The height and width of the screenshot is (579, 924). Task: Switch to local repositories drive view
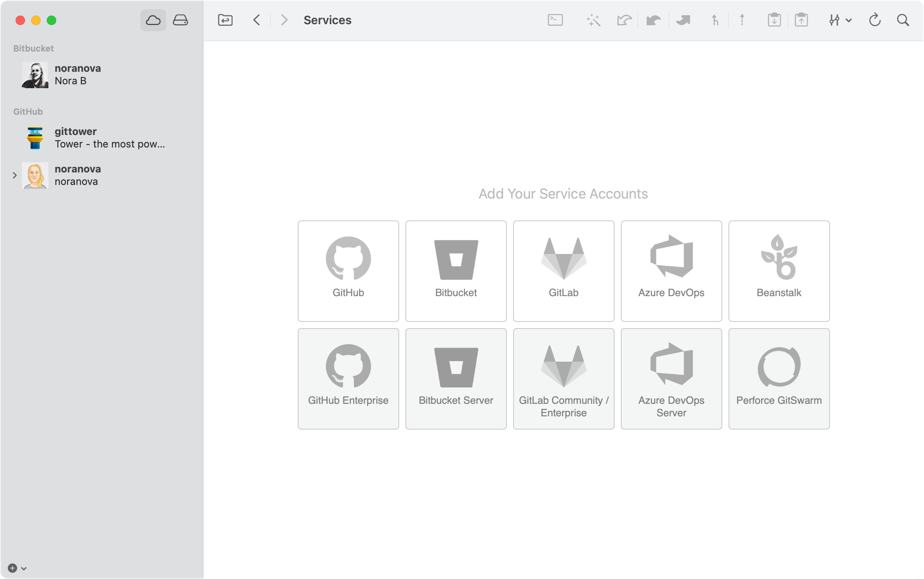coord(180,20)
